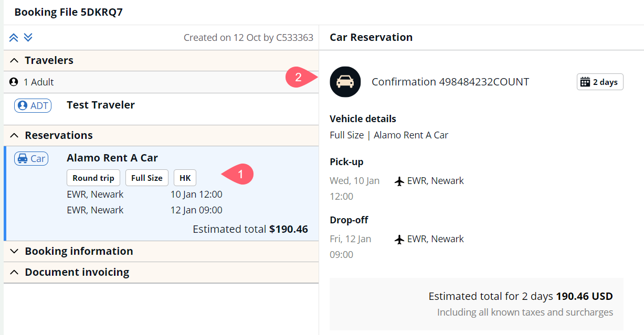Click the HK status tag
644x335 pixels.
point(185,178)
